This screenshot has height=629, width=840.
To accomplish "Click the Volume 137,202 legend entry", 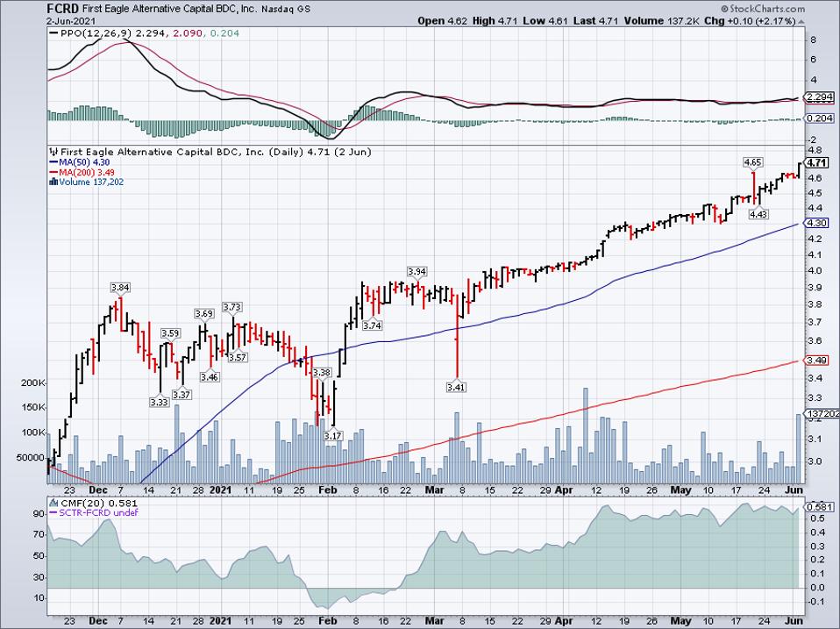I will click(91, 182).
